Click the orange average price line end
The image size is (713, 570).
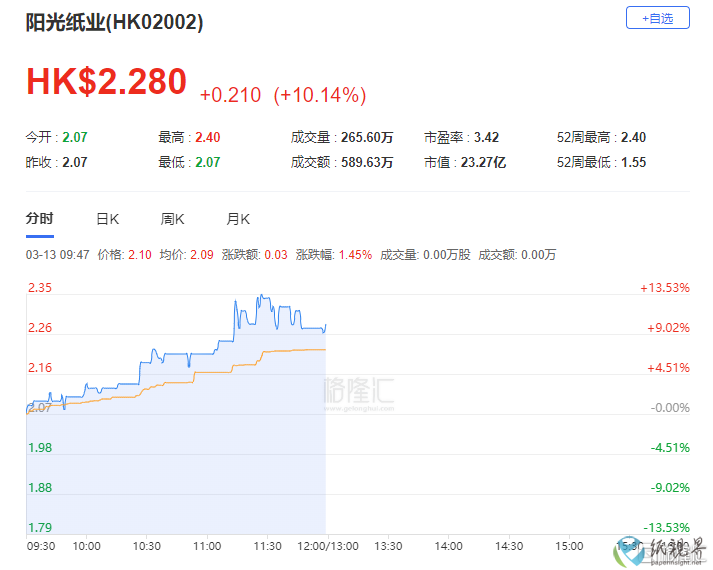[x=324, y=350]
